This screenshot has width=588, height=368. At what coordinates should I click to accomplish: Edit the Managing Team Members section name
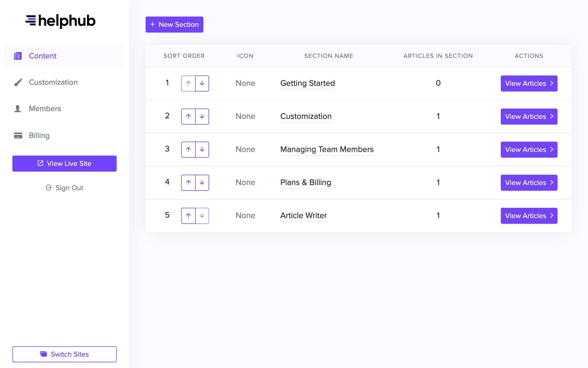click(327, 149)
